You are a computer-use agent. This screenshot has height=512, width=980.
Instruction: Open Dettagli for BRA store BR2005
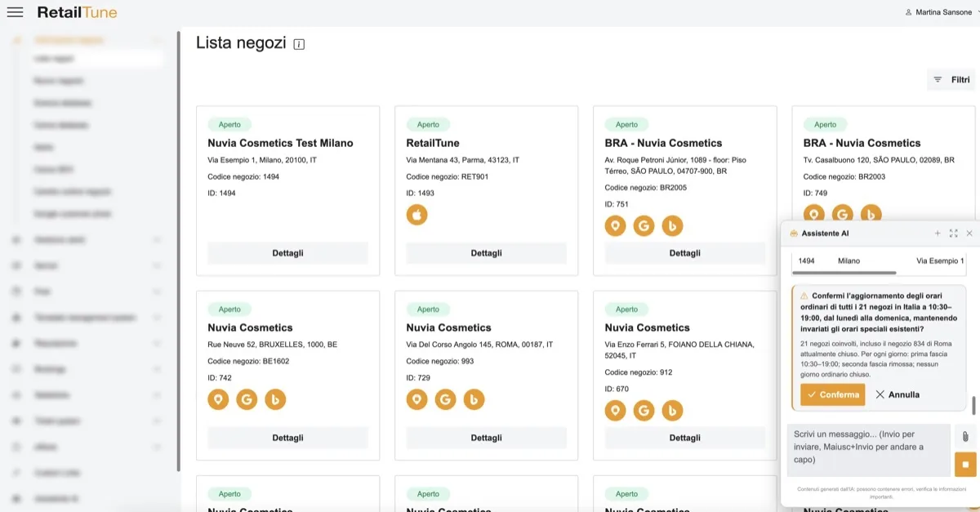point(684,253)
